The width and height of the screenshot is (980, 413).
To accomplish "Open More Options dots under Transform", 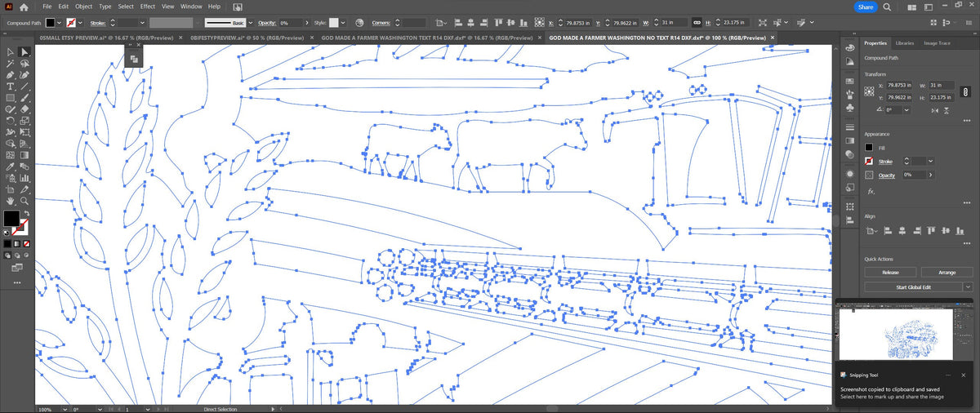I will pyautogui.click(x=967, y=121).
